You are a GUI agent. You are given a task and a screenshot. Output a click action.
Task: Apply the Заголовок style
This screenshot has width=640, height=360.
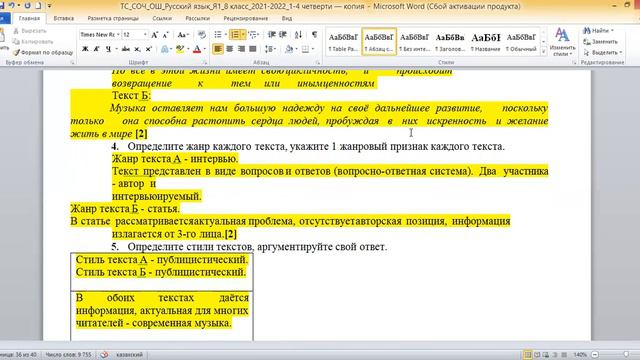(450, 42)
